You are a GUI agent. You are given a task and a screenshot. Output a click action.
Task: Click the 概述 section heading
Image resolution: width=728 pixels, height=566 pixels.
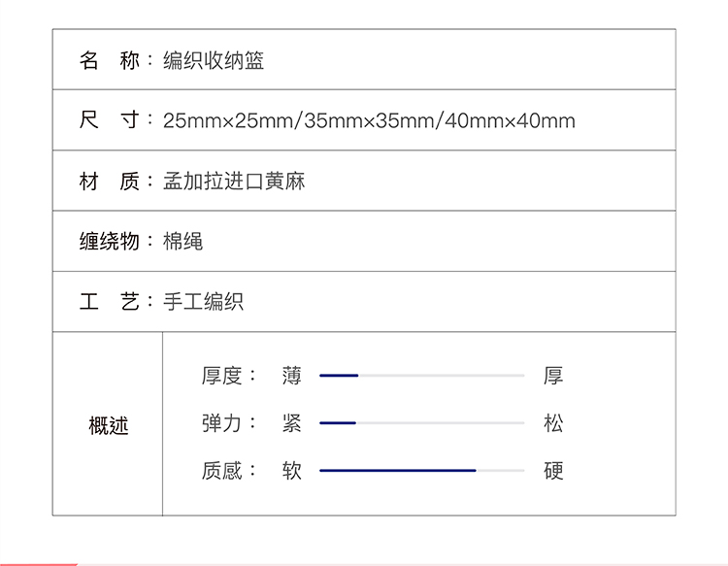[x=108, y=425]
